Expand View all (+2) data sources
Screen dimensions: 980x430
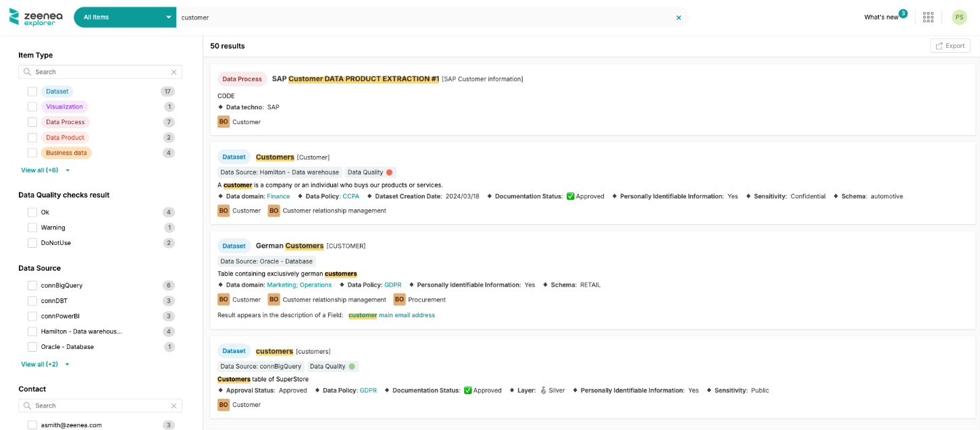(x=45, y=365)
